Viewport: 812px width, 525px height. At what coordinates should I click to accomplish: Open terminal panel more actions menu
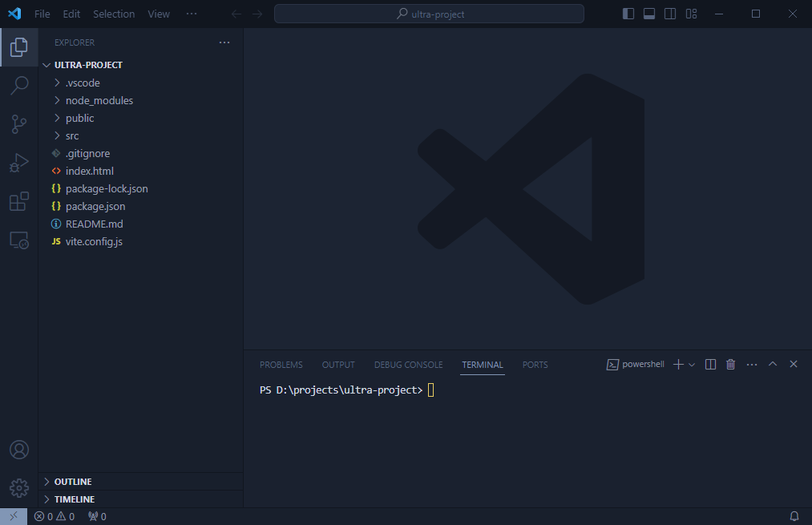(x=752, y=365)
